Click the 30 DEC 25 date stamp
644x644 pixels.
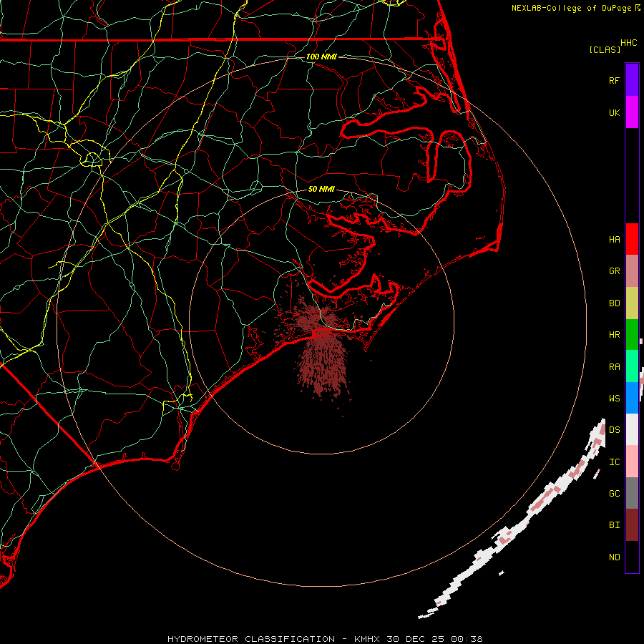[x=416, y=639]
